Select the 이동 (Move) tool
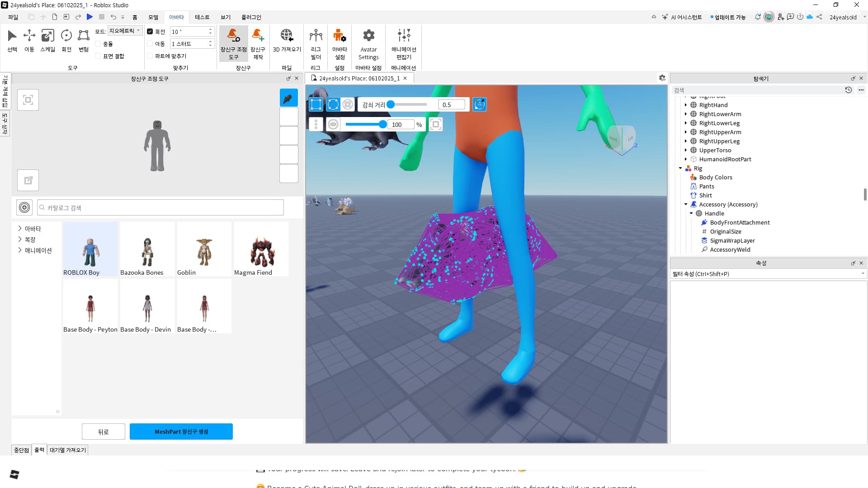Screen dimensions: 868x488 click(29, 41)
